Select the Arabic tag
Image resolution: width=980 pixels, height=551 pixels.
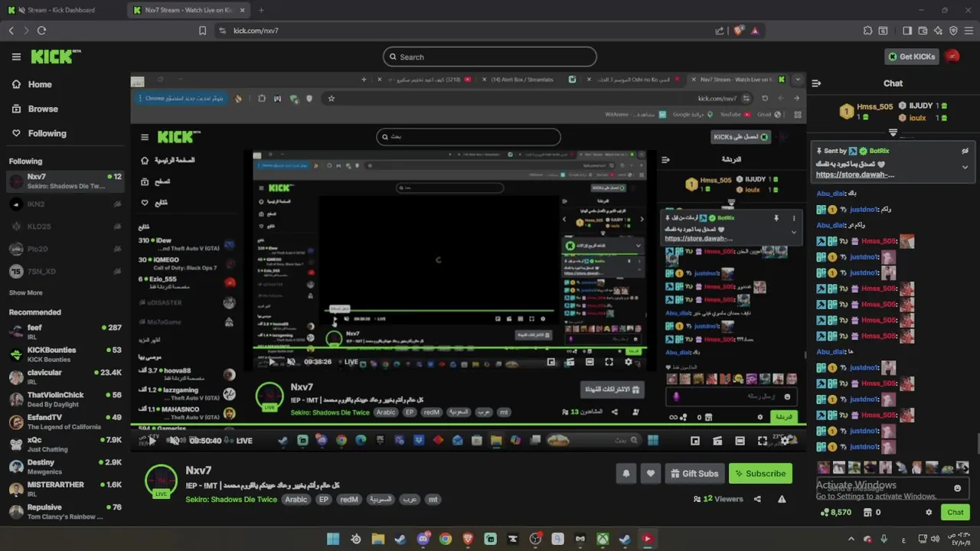(x=296, y=500)
